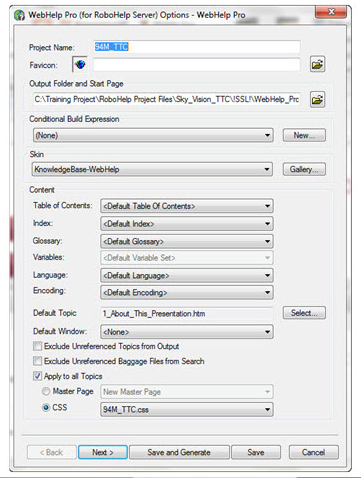
Task: Click Save and Generate
Action: click(x=179, y=452)
